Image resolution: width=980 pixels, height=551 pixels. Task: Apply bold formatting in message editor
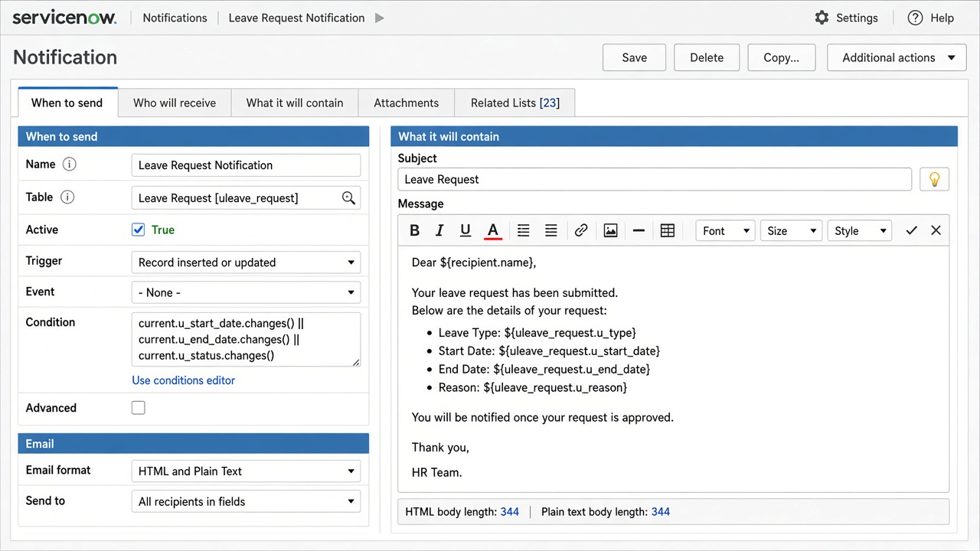coord(414,230)
